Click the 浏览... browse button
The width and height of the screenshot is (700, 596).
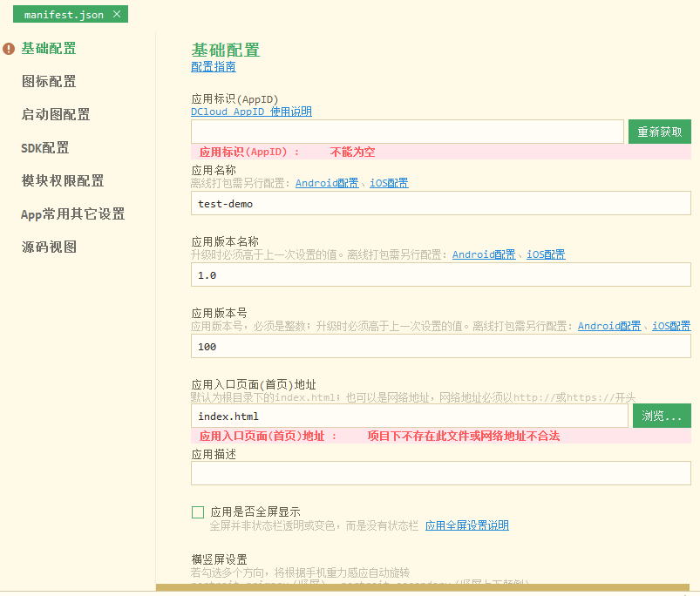pyautogui.click(x=662, y=417)
